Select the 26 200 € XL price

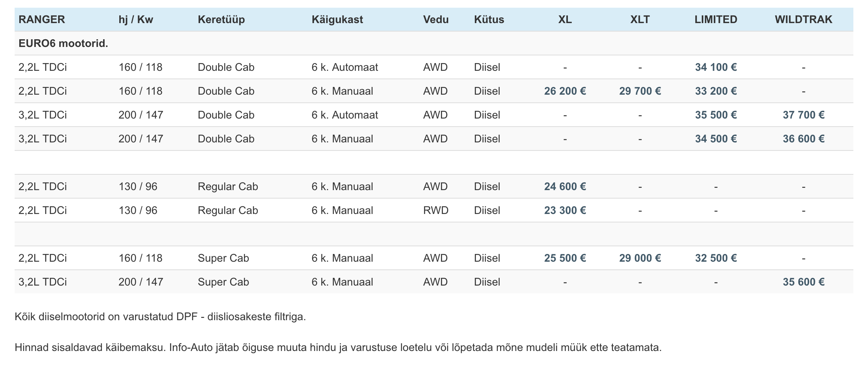pos(565,91)
